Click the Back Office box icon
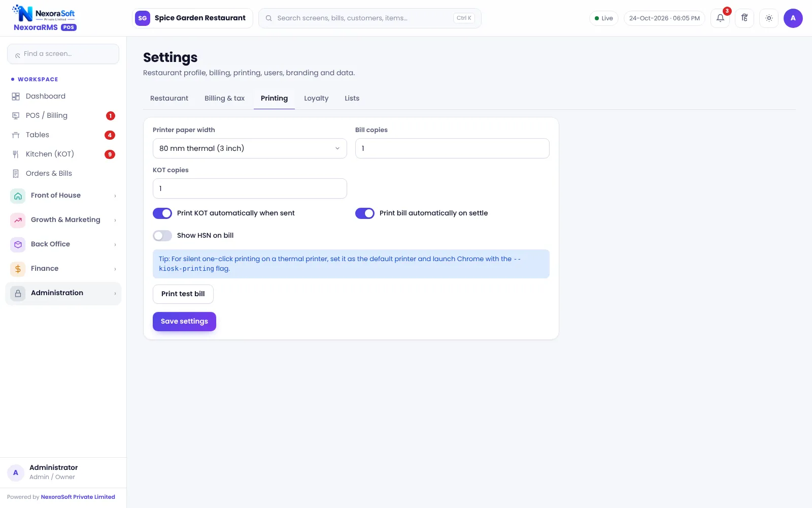812x508 pixels. (18, 244)
